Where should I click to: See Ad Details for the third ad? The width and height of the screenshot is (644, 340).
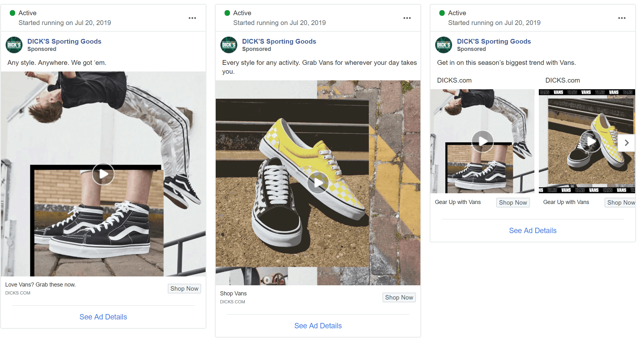[533, 231]
